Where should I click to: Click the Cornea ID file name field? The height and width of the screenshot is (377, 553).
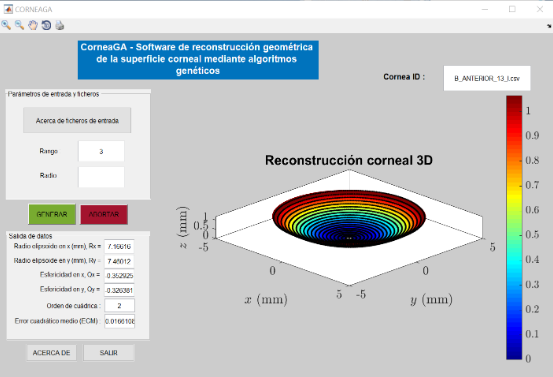click(x=487, y=78)
